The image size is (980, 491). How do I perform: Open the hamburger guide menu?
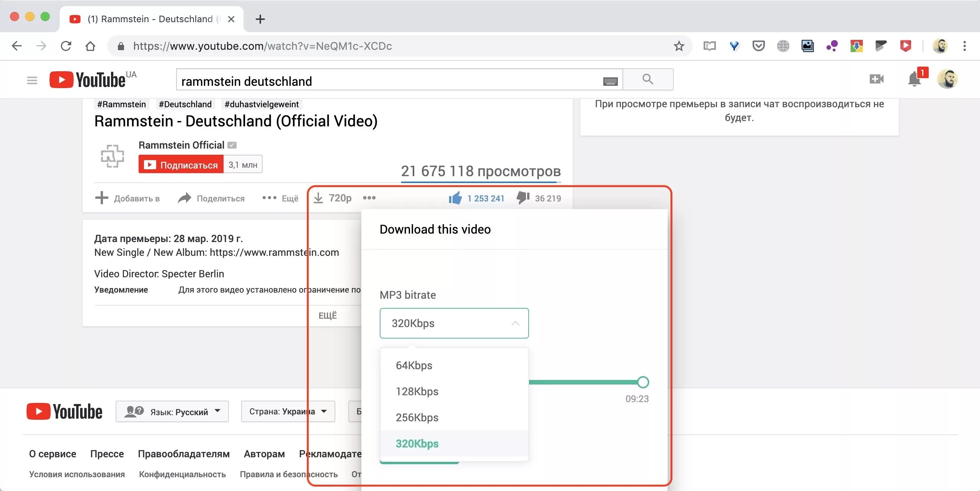click(x=32, y=80)
